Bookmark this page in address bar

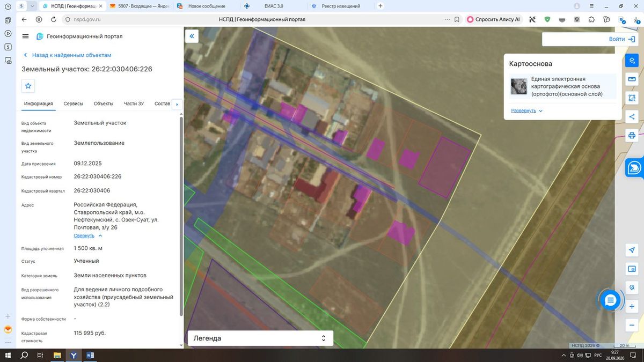457,19
